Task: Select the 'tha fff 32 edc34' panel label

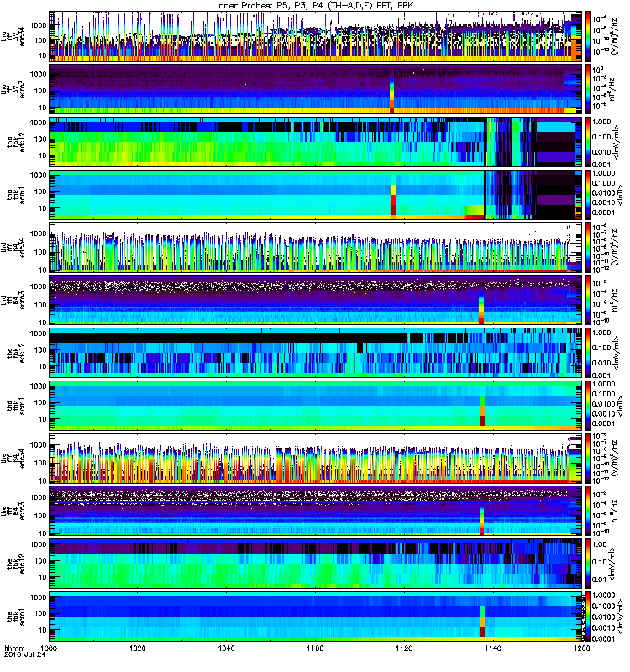Action: pyautogui.click(x=13, y=37)
